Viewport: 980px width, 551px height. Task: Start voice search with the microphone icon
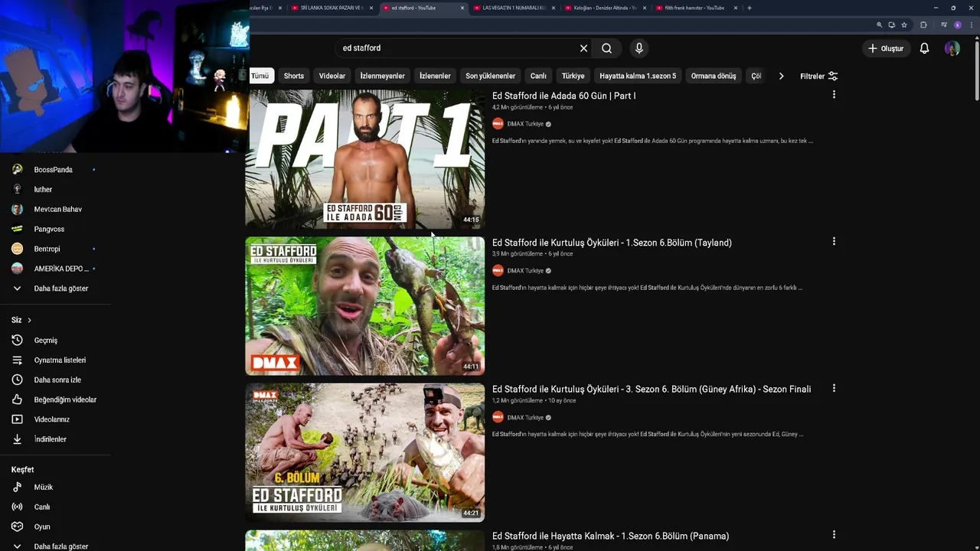coord(639,48)
